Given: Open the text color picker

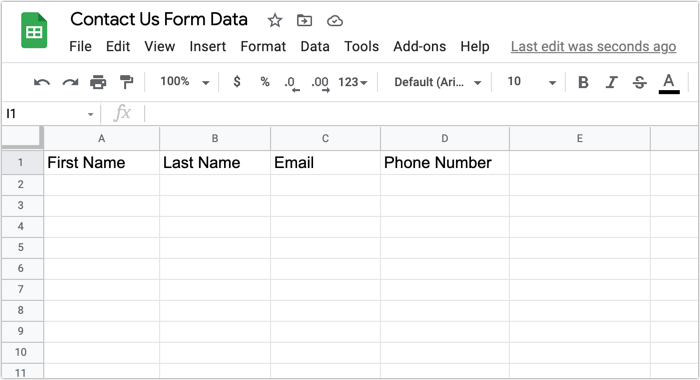Looking at the screenshot, I should click(669, 84).
